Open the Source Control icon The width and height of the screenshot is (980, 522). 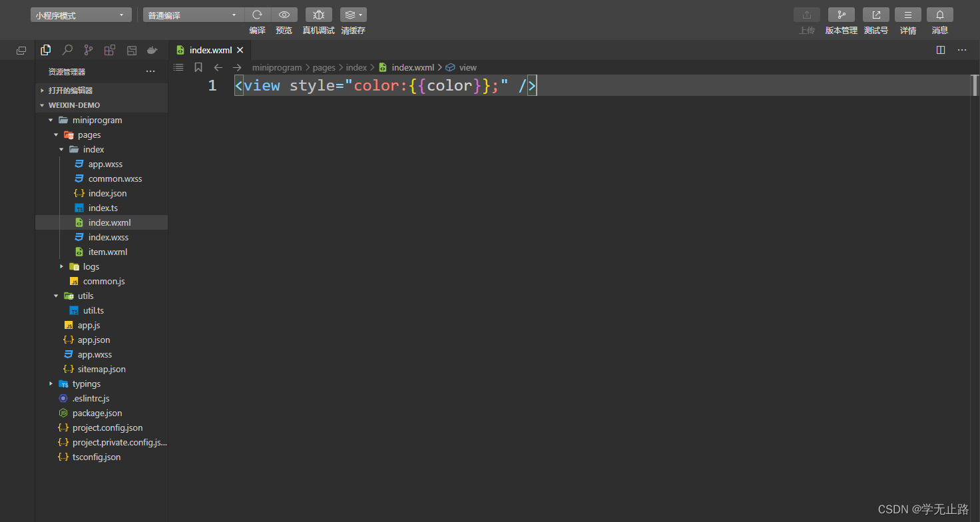click(x=89, y=50)
